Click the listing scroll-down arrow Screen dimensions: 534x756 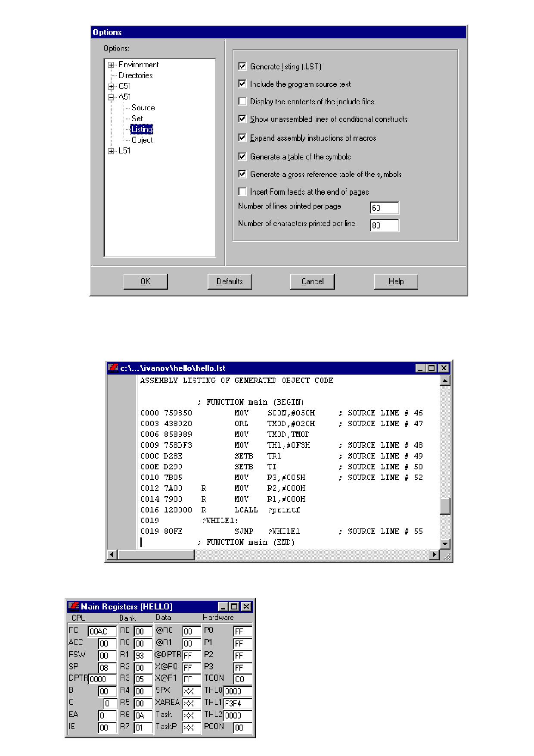pyautogui.click(x=445, y=544)
